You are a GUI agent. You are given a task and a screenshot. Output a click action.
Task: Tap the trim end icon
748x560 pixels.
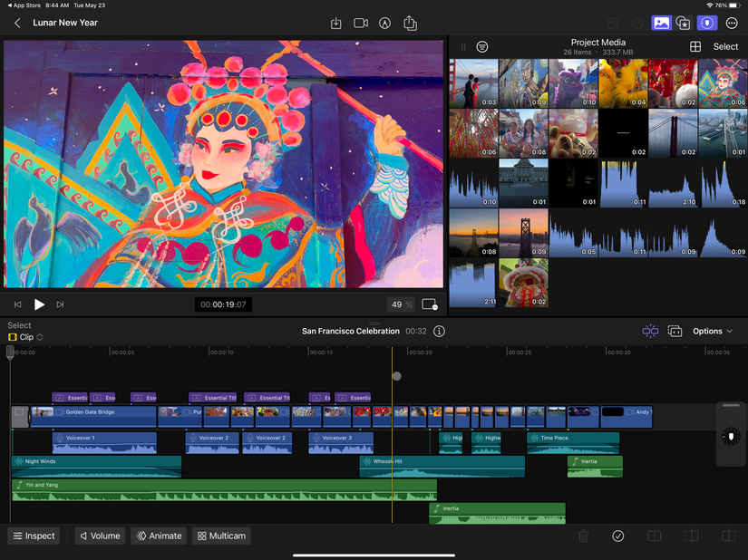(728, 536)
